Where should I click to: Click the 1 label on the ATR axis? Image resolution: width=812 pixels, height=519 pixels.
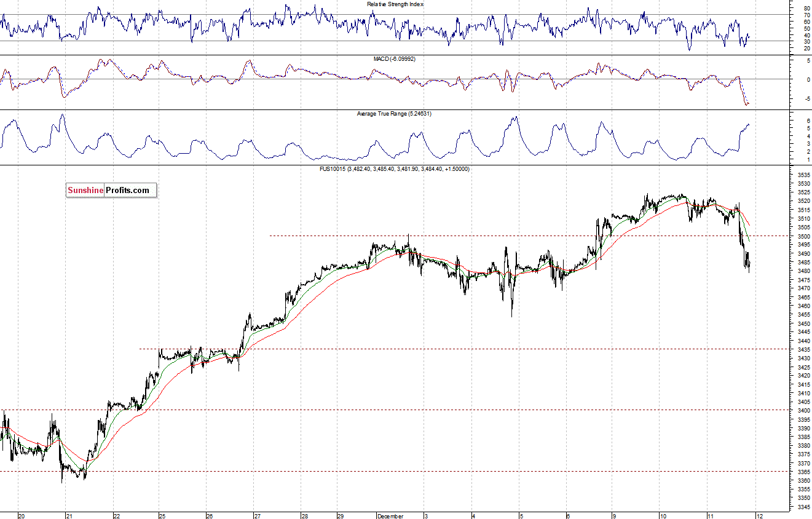(x=808, y=160)
